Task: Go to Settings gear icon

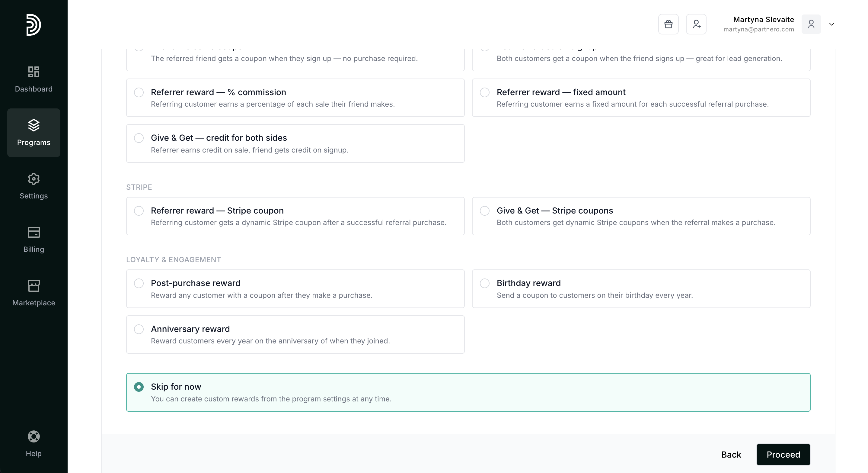Action: [x=34, y=179]
